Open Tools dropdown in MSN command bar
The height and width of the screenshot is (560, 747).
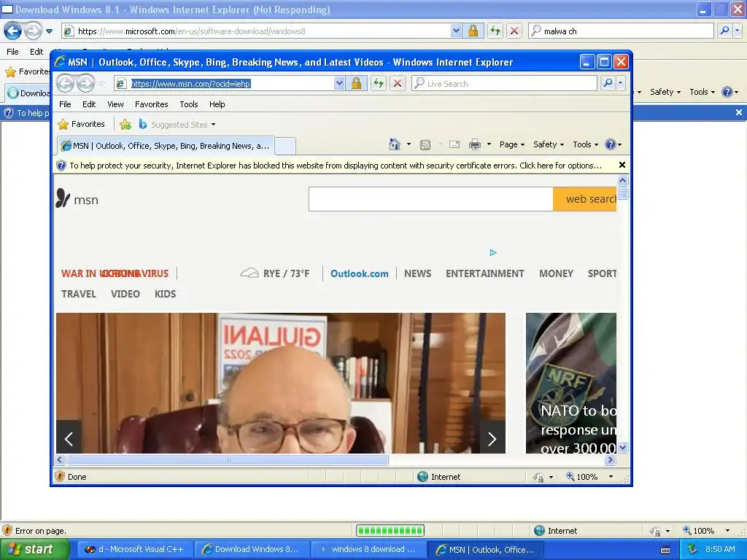[585, 144]
